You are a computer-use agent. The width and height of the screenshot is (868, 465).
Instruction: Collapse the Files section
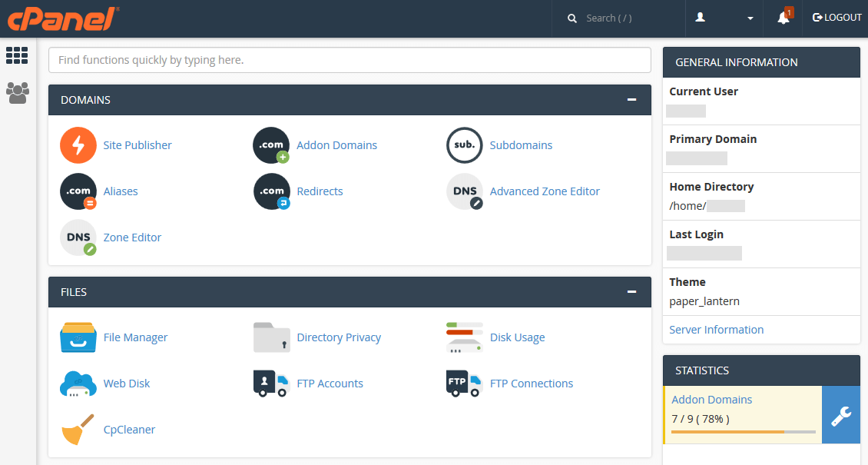[631, 292]
